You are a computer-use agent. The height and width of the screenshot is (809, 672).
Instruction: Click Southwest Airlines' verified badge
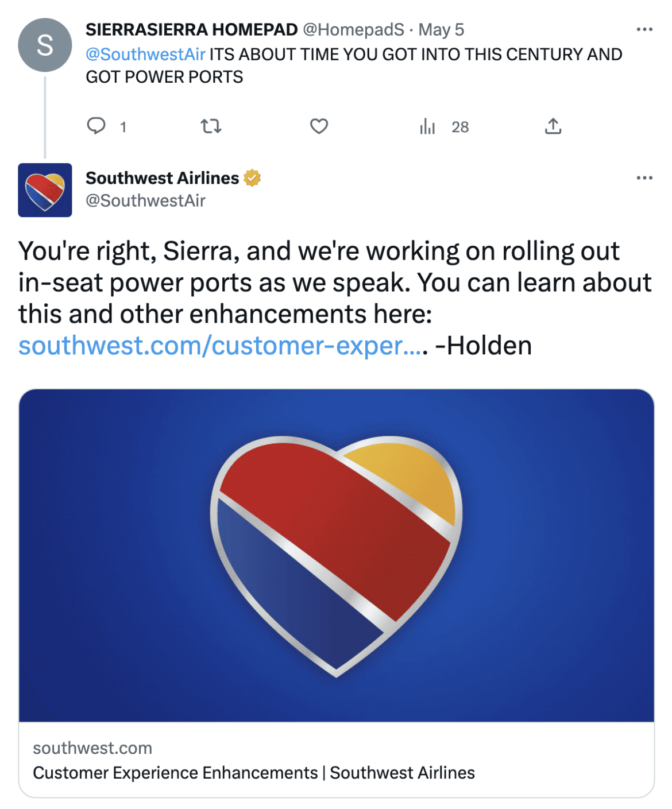click(252, 178)
